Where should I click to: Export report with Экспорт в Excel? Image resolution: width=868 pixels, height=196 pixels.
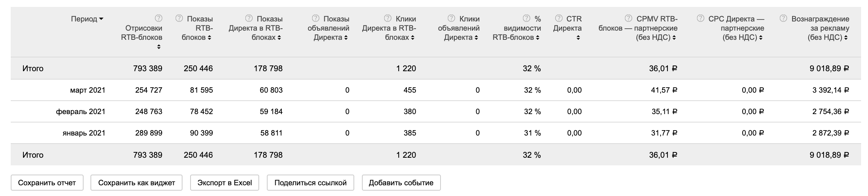(x=224, y=183)
